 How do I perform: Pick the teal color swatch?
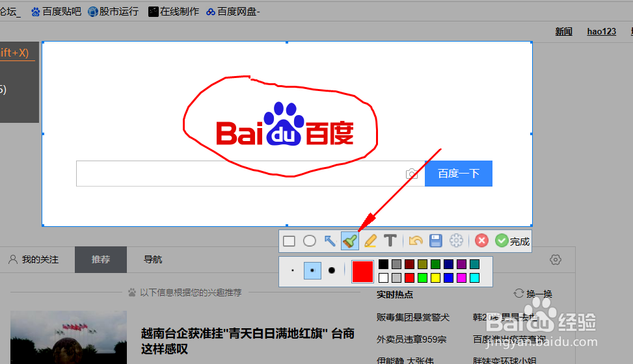tap(474, 265)
